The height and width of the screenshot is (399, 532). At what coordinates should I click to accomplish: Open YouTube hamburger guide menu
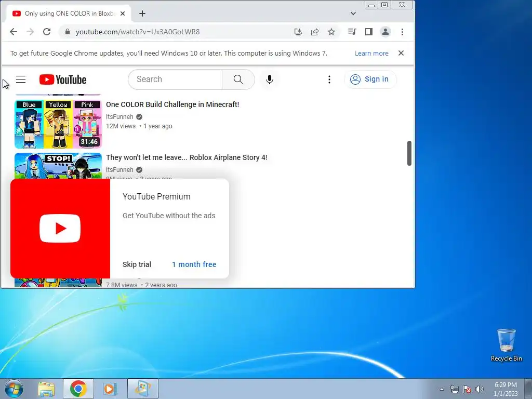[21, 79]
